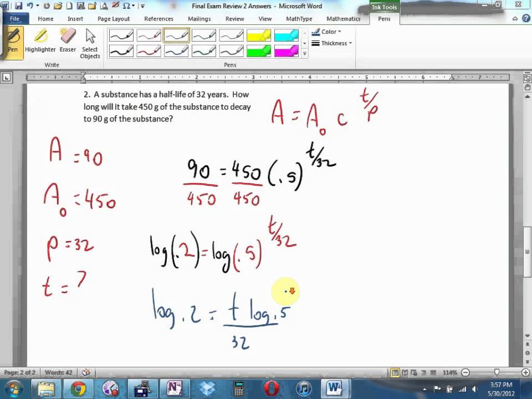Open the MathType tab
The image size is (532, 399).
[x=299, y=19]
